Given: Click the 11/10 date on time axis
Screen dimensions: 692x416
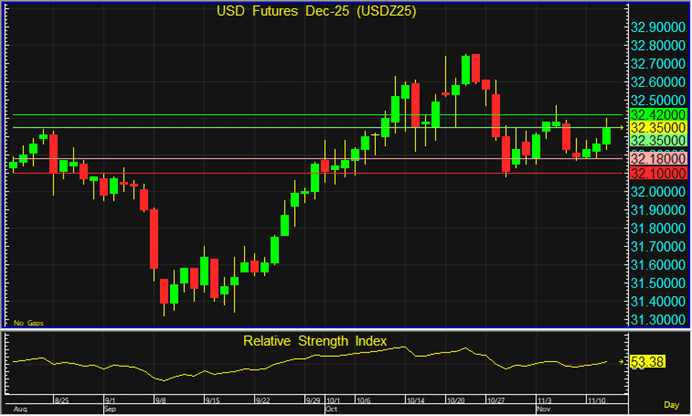Looking at the screenshot, I should [597, 399].
